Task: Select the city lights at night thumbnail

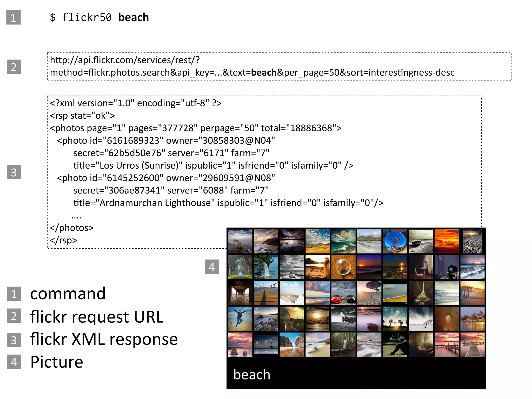Action: 472,319
